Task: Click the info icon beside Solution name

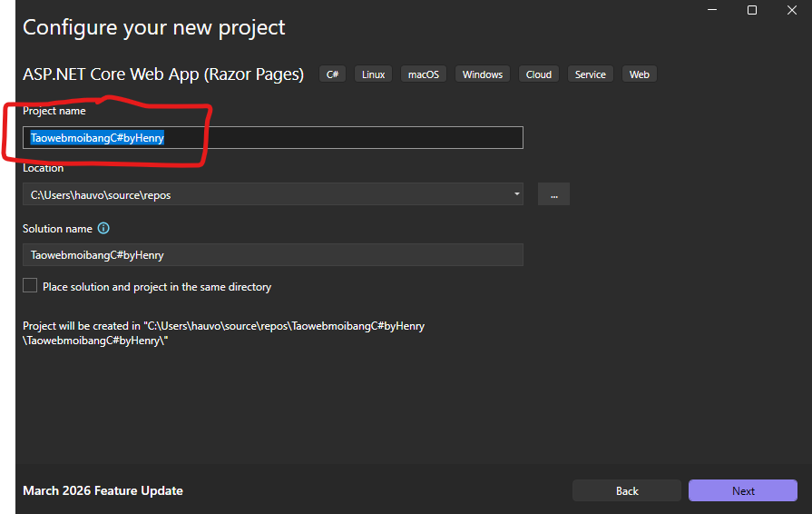Action: point(103,229)
